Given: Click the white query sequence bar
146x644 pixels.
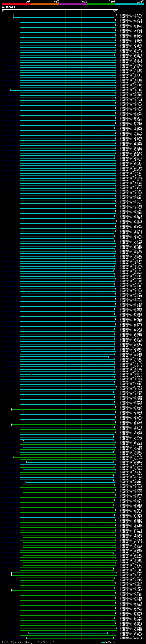Looking at the screenshot, I should (60, 10).
